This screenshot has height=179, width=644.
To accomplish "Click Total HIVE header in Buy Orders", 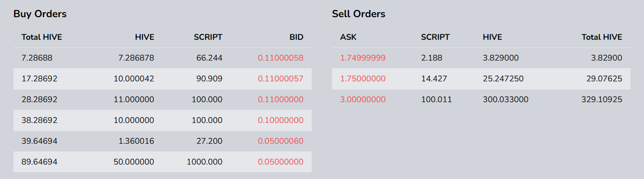I will click(42, 37).
